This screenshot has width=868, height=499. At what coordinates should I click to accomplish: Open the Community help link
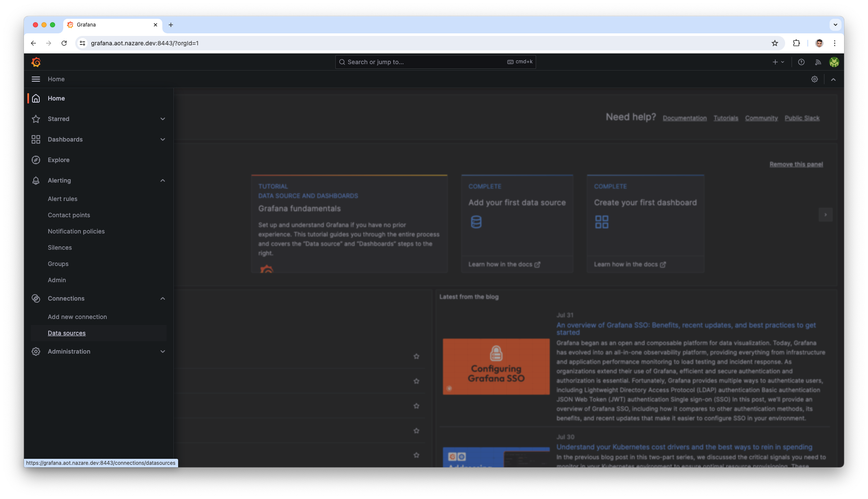[762, 118]
